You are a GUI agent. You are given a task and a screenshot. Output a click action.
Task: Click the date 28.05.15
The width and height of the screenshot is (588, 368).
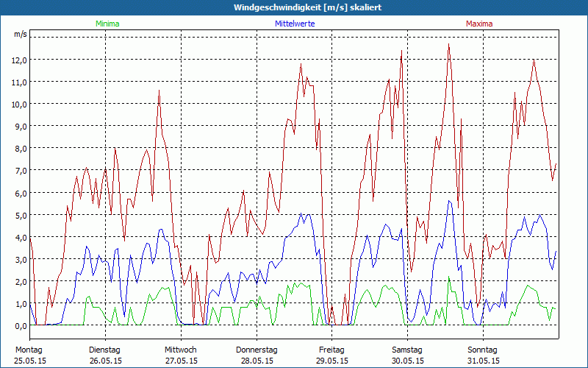257,361
